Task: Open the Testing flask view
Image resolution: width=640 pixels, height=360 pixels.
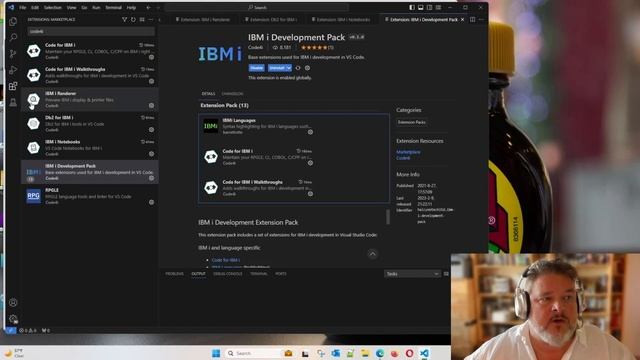Action: (x=13, y=102)
